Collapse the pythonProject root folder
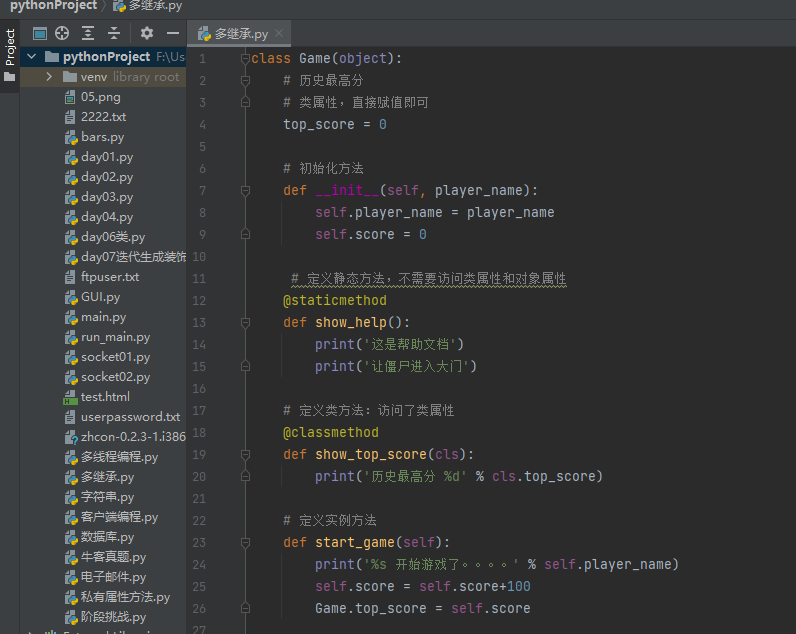 pos(30,57)
